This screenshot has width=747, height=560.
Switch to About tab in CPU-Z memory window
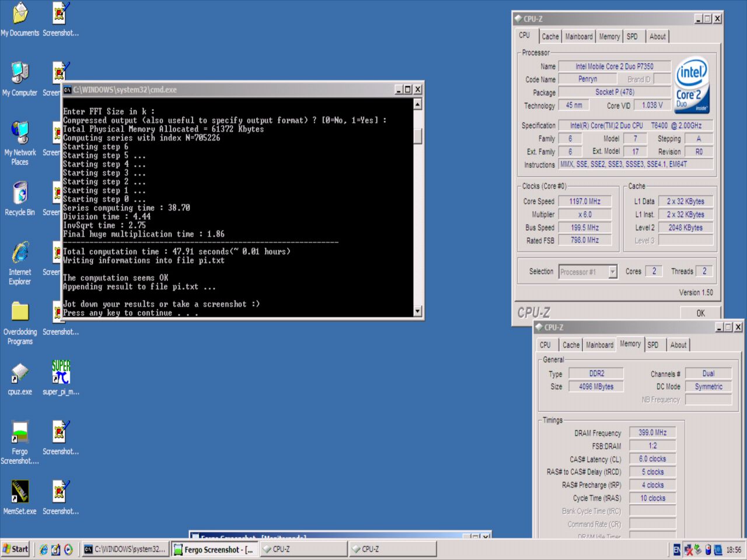[x=678, y=345]
